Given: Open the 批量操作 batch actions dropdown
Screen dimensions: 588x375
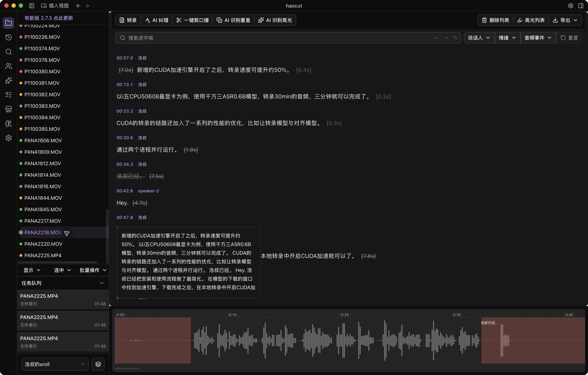Looking at the screenshot, I should coord(93,270).
